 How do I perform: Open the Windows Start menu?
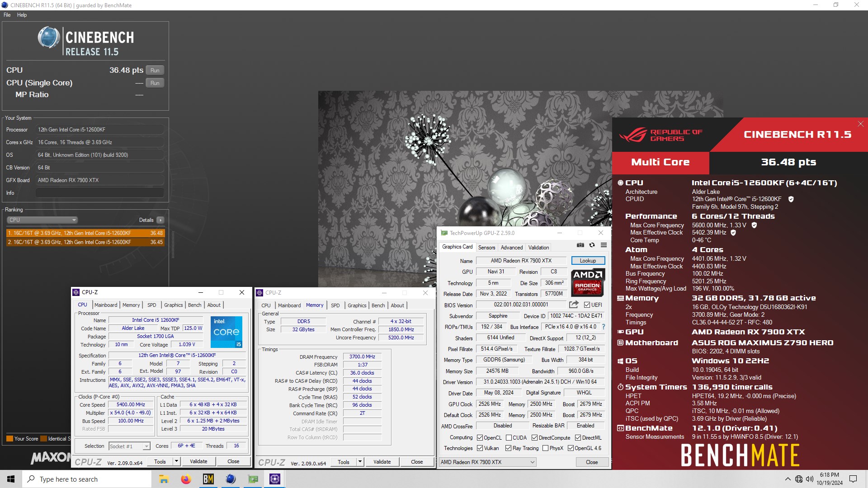[11, 479]
